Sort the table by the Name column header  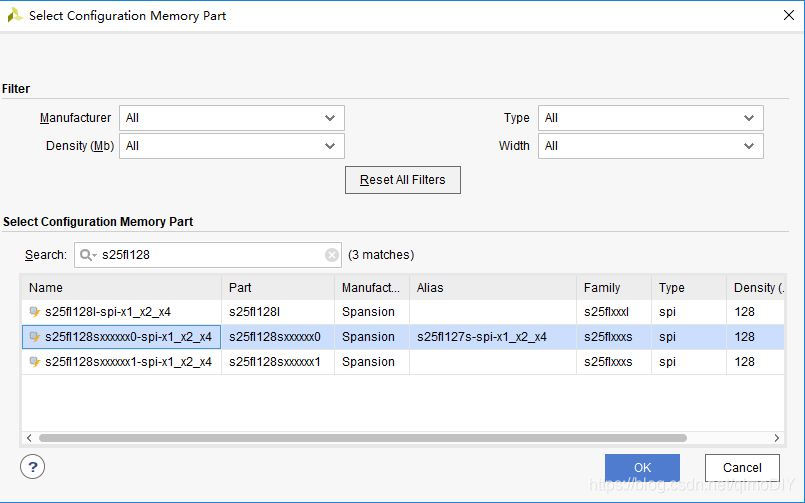120,288
